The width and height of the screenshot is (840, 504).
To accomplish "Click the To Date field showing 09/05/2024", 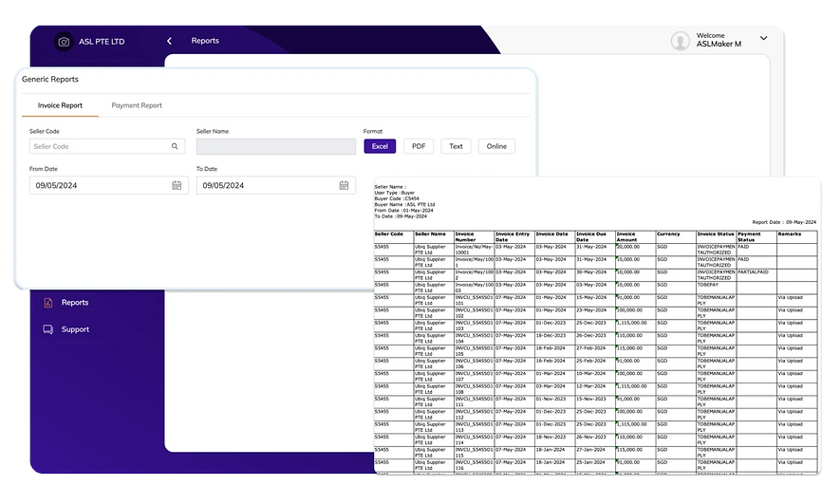I will tap(276, 185).
